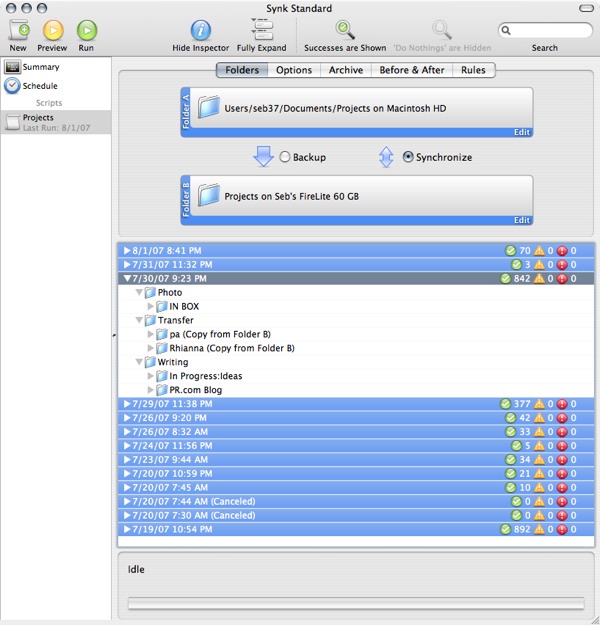Expand the 7/31/07 11:32 PM log entry
Image resolution: width=600 pixels, height=625 pixels.
point(127,265)
